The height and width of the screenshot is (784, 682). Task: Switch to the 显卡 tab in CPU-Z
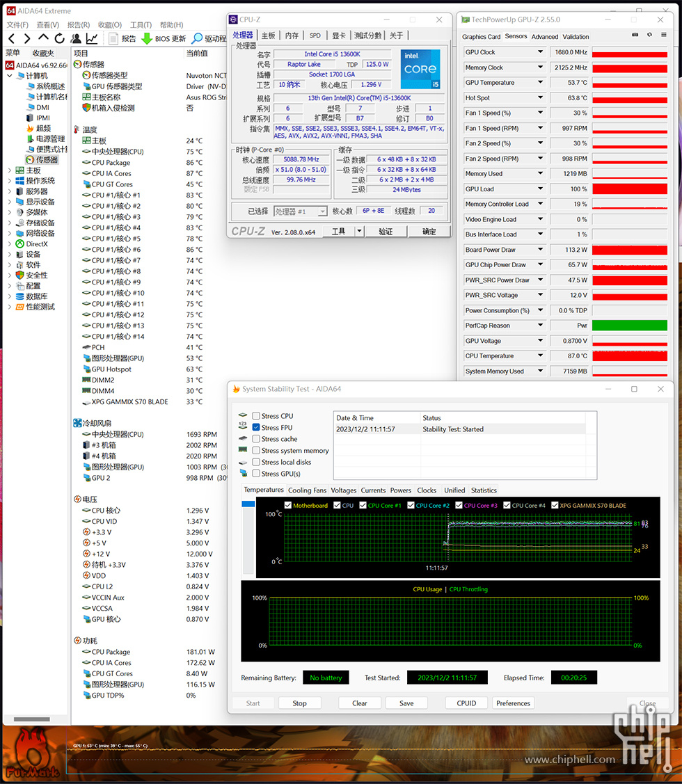point(339,35)
